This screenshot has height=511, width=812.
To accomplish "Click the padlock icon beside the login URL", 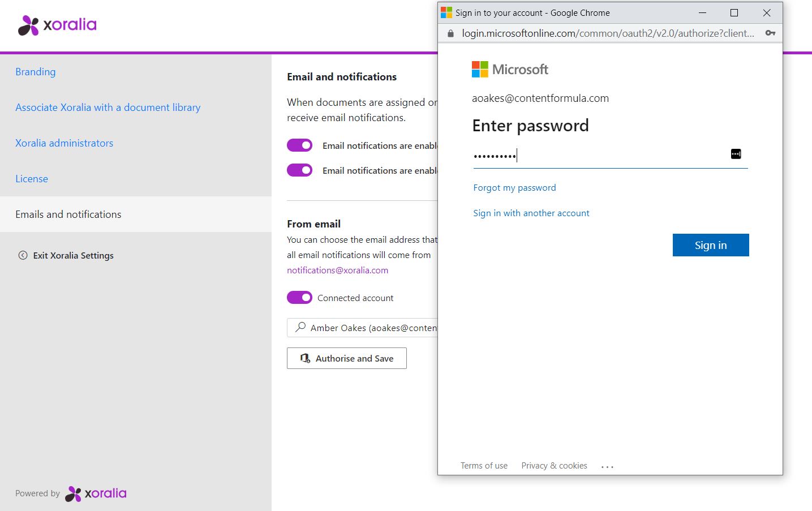I will pos(450,33).
